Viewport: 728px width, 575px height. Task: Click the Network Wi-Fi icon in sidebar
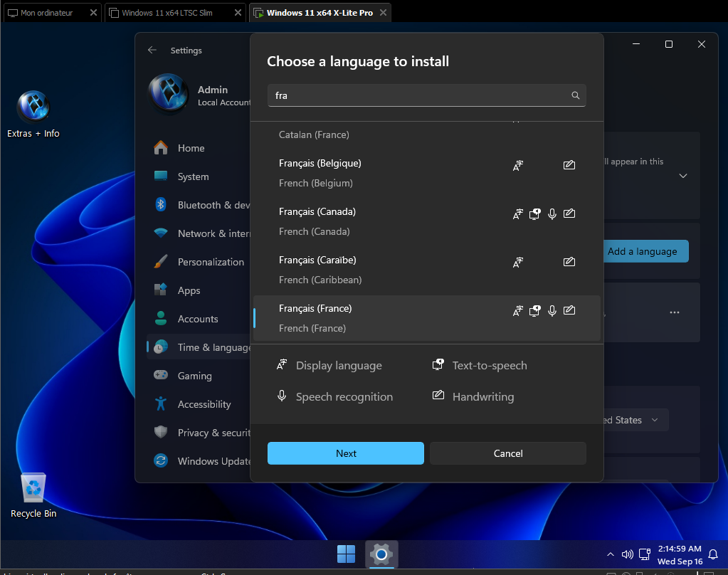(x=161, y=233)
